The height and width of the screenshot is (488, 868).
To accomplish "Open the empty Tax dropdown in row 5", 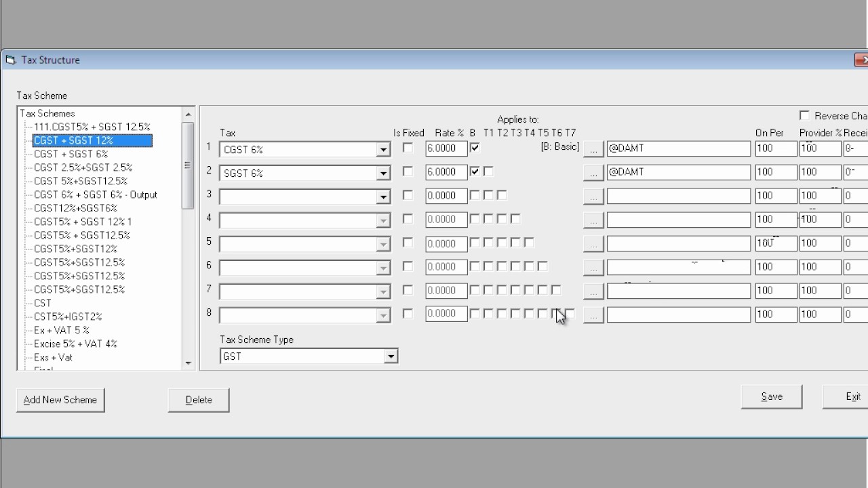I will [x=383, y=245].
